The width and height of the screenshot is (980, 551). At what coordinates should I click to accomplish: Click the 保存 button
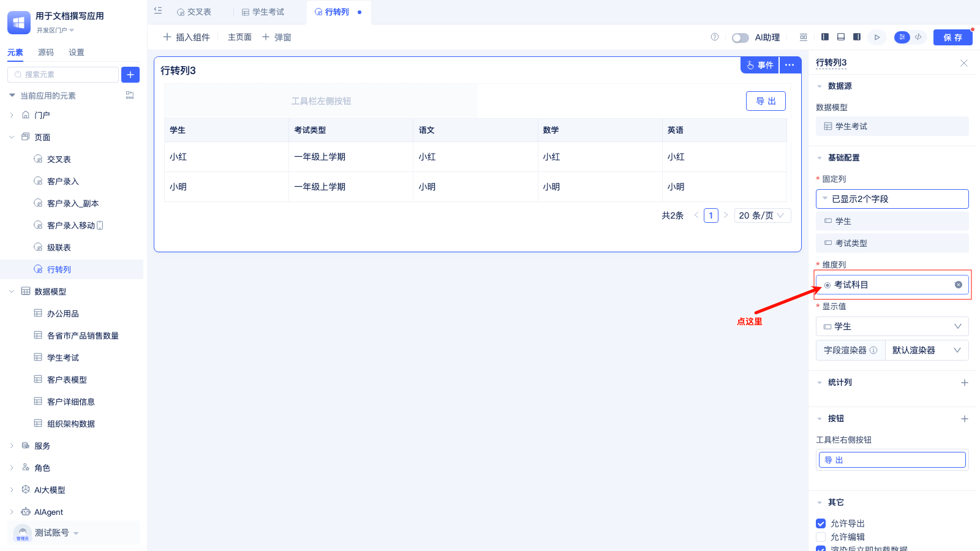953,37
